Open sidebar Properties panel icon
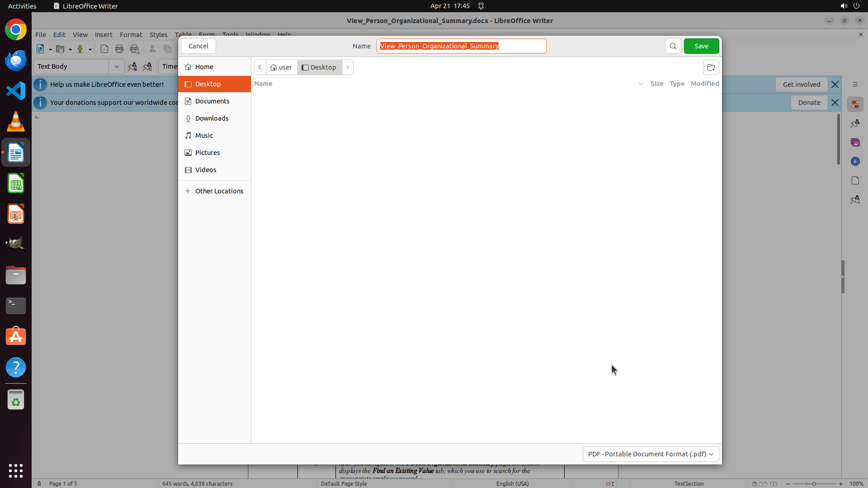 click(855, 104)
